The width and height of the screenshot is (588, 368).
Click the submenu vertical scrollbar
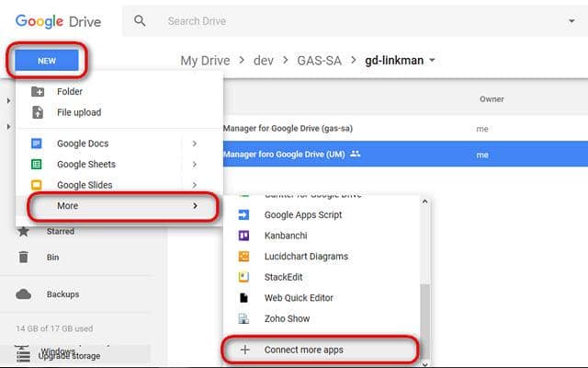pos(424,304)
